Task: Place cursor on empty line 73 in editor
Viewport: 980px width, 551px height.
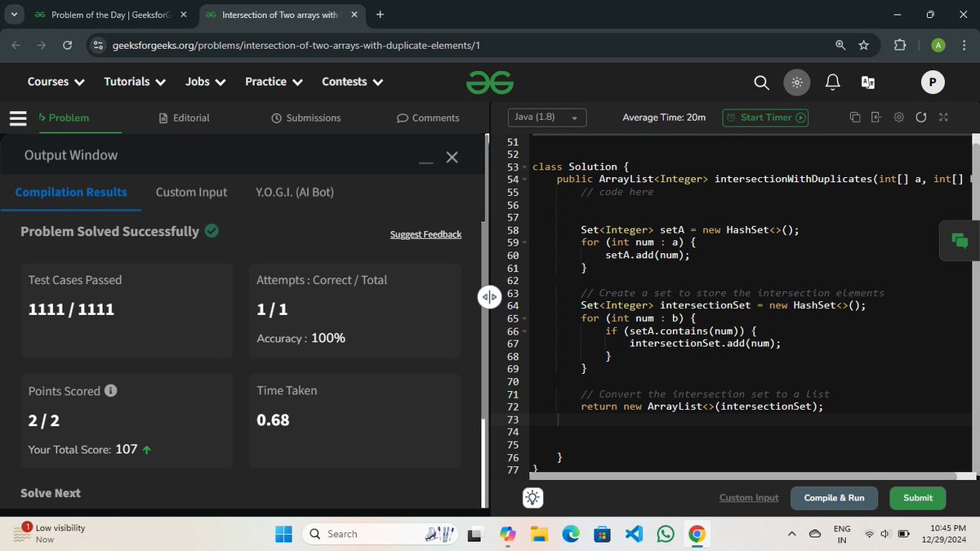Action: tap(751, 419)
